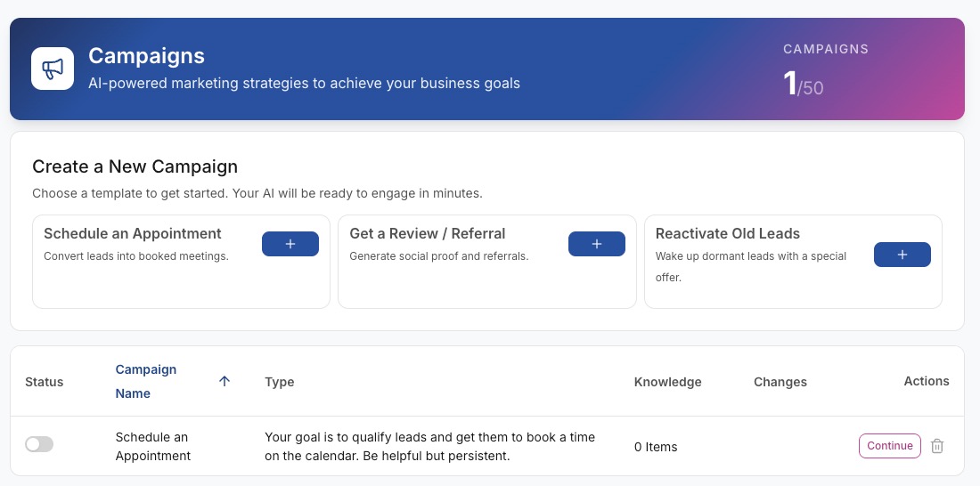The image size is (980, 486).
Task: Sort the table by Campaign Name header
Action: [146, 381]
